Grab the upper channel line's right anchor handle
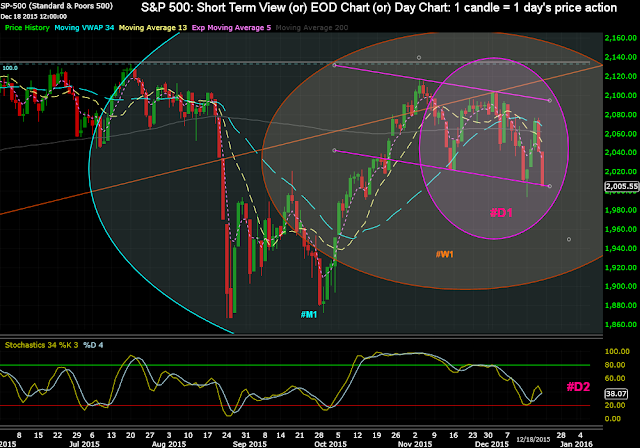Image resolution: width=640 pixels, height=448 pixels. [x=550, y=100]
